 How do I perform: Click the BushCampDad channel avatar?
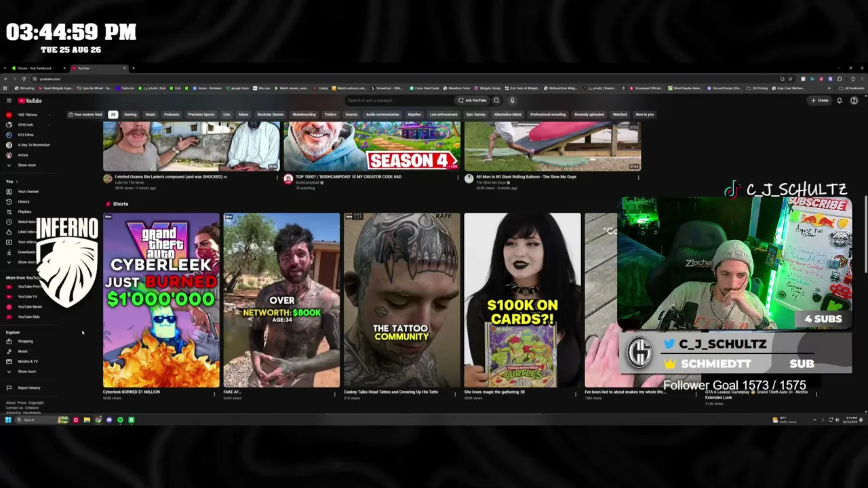point(288,179)
